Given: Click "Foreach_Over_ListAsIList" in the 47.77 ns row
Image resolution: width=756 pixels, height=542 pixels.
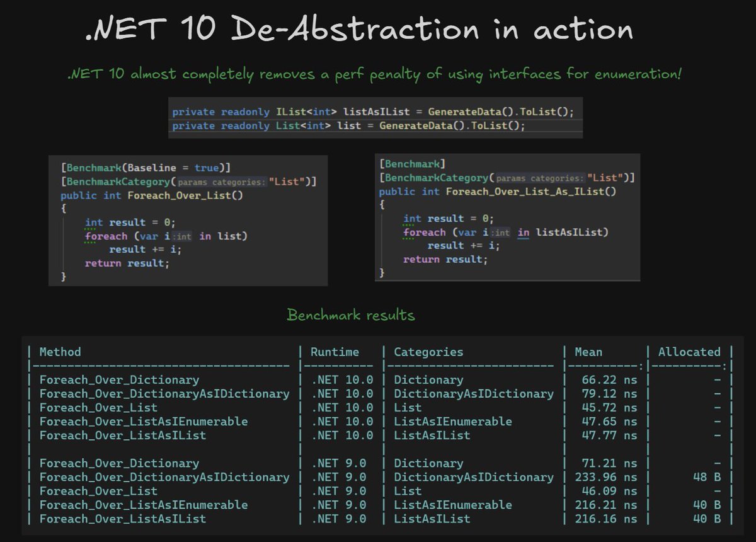Looking at the screenshot, I should 123,435.
